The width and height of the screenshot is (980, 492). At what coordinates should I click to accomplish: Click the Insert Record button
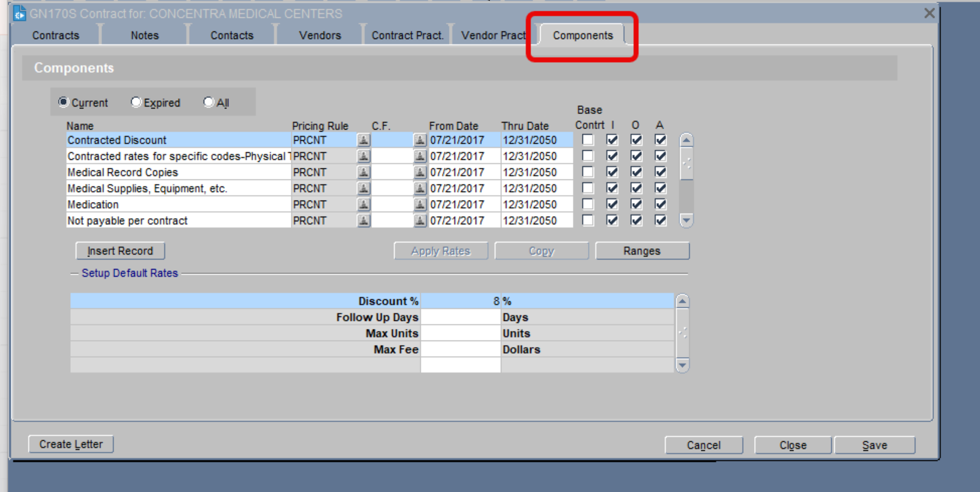(120, 251)
